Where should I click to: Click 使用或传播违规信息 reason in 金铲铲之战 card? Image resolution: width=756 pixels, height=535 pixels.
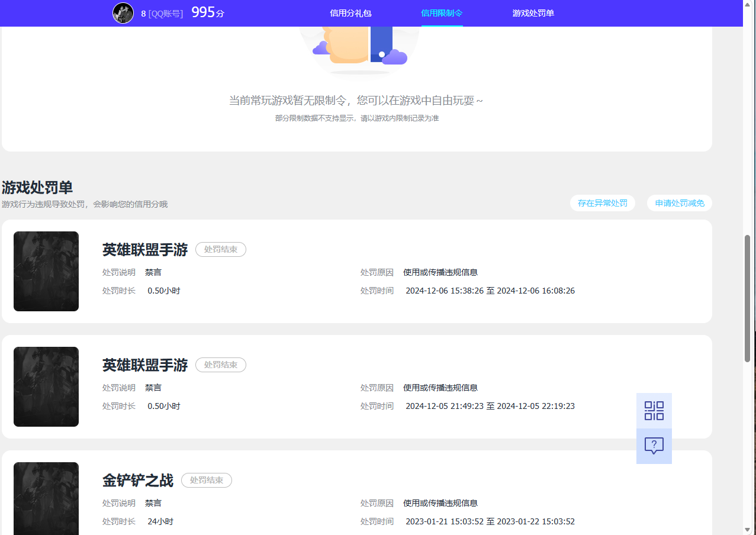point(440,503)
